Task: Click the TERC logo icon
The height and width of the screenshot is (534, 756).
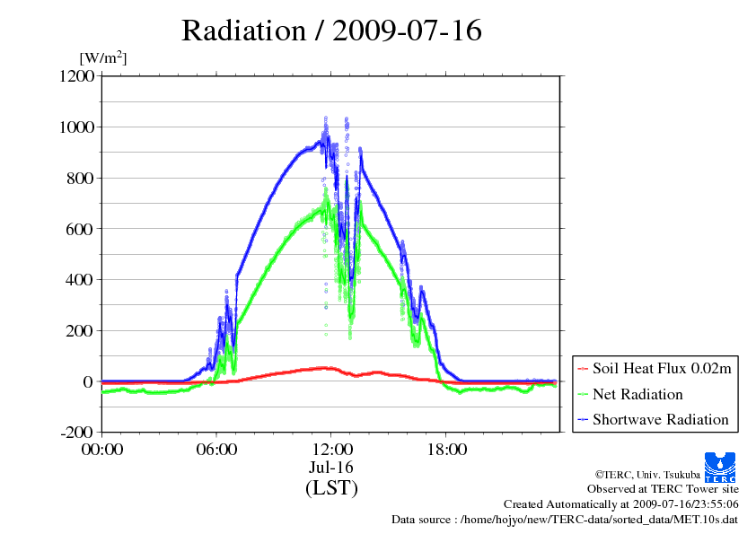Action: click(x=720, y=468)
